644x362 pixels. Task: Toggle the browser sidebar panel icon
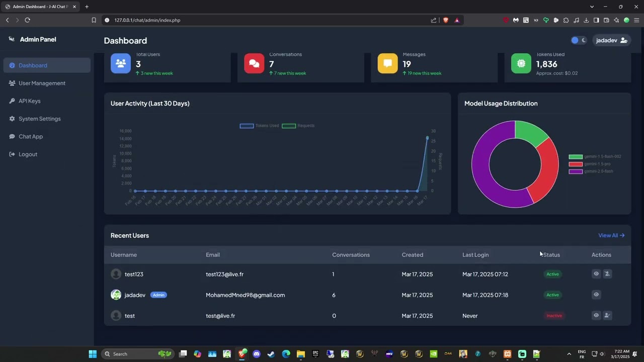coord(596,20)
